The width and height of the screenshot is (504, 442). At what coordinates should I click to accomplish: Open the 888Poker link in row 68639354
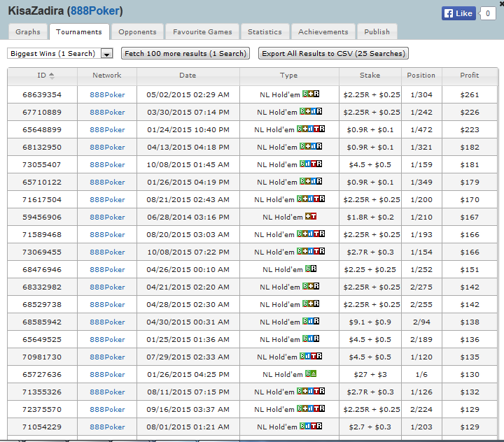(107, 94)
